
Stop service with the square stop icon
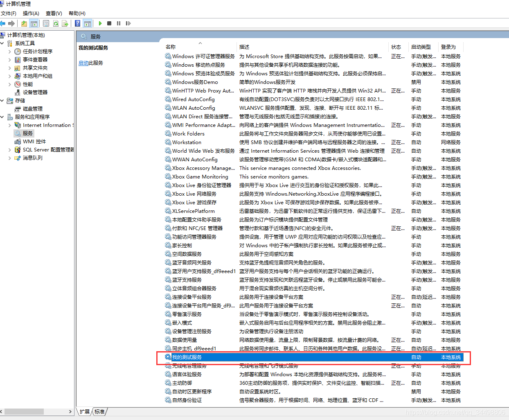109,23
